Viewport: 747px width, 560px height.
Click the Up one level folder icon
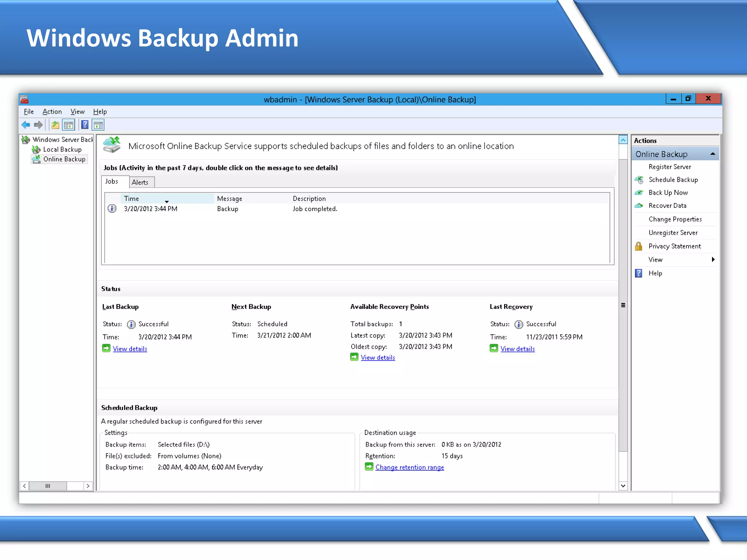(x=55, y=125)
